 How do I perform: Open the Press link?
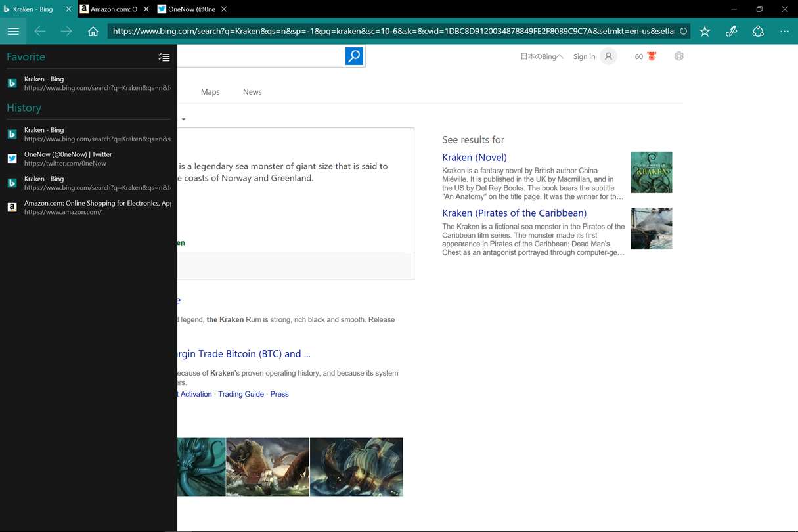[x=279, y=394]
